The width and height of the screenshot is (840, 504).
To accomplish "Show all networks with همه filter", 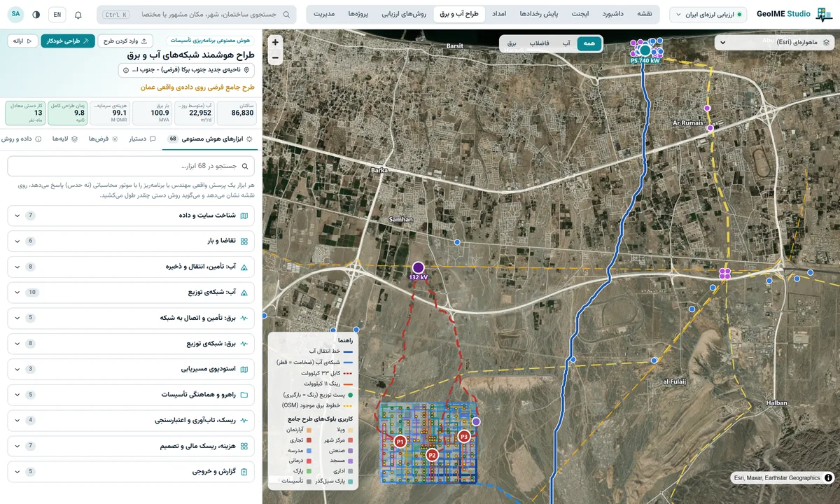I will (589, 43).
